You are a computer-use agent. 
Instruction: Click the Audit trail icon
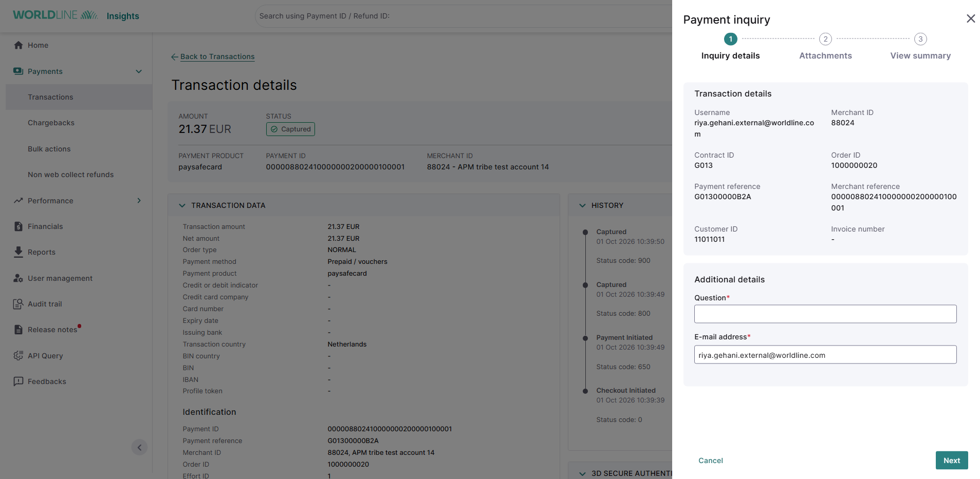coord(19,304)
